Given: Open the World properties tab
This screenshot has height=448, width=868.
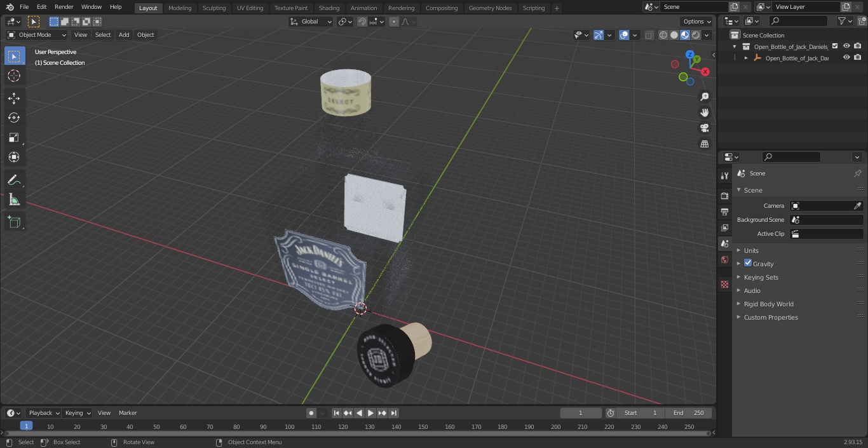Looking at the screenshot, I should pyautogui.click(x=724, y=260).
